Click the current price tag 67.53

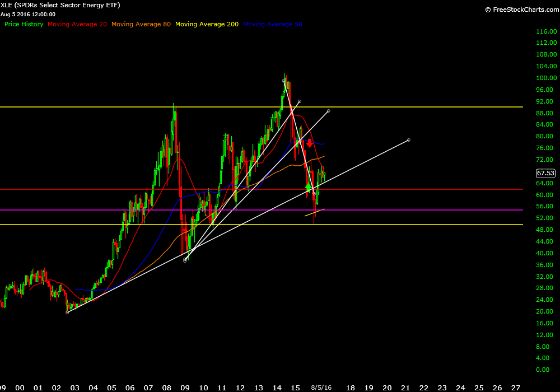pos(545,174)
